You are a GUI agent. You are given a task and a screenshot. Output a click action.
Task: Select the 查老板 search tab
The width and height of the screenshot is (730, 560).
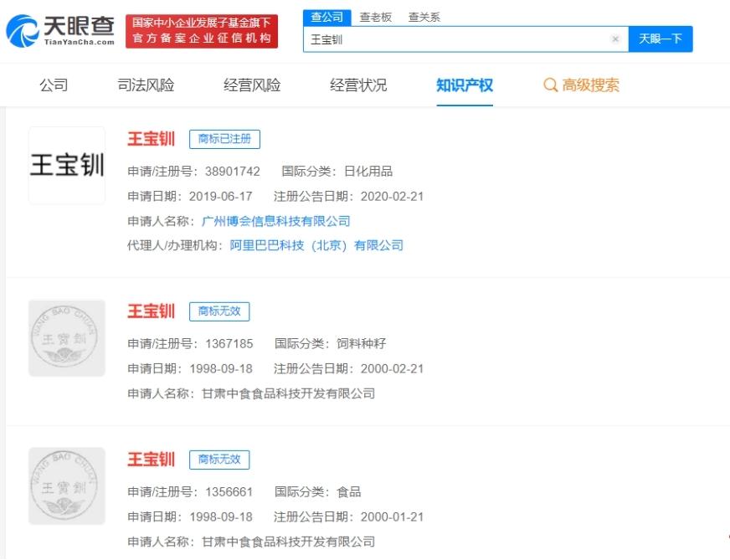376,18
